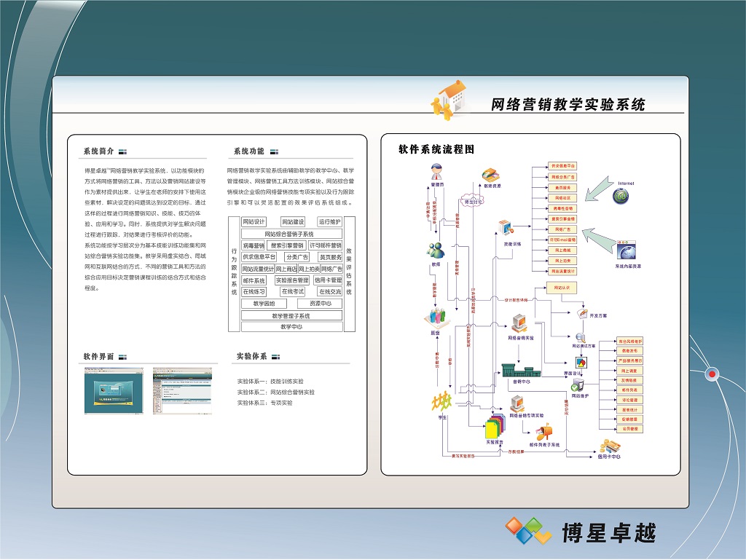
Task: Click the 实验报告 stacked colored pages icon
Action: (495, 427)
